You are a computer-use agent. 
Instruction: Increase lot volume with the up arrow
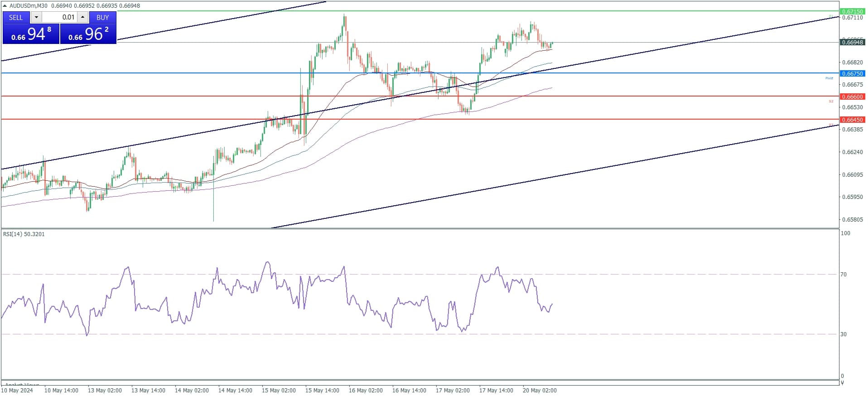tap(82, 17)
